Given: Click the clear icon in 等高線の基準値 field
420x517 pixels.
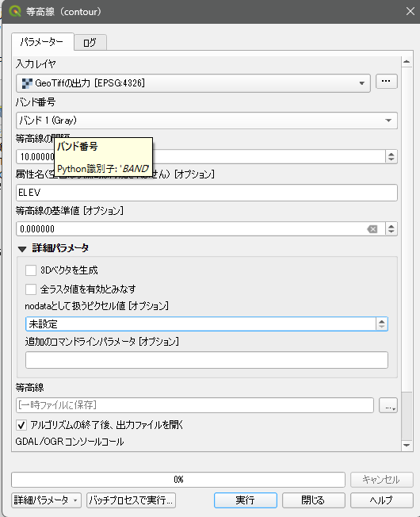Looking at the screenshot, I should click(x=372, y=229).
